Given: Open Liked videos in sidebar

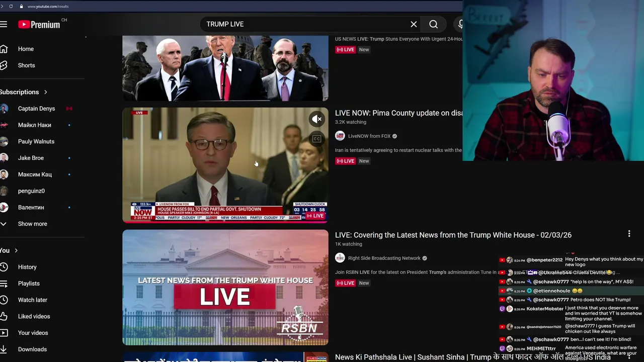Looking at the screenshot, I should coord(34,316).
